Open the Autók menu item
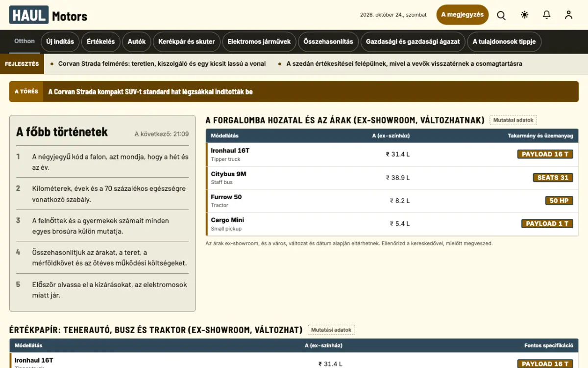This screenshot has width=588, height=368. [137, 42]
